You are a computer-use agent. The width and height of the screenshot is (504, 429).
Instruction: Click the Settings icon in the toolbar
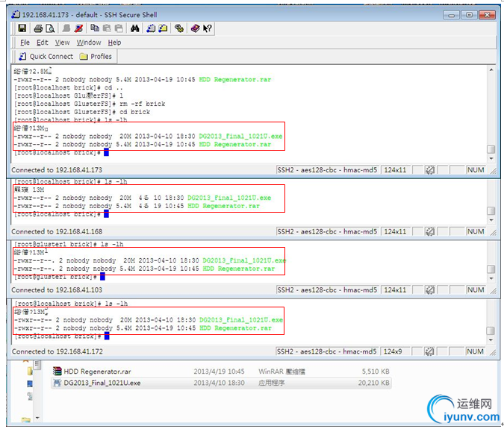pyautogui.click(x=179, y=28)
